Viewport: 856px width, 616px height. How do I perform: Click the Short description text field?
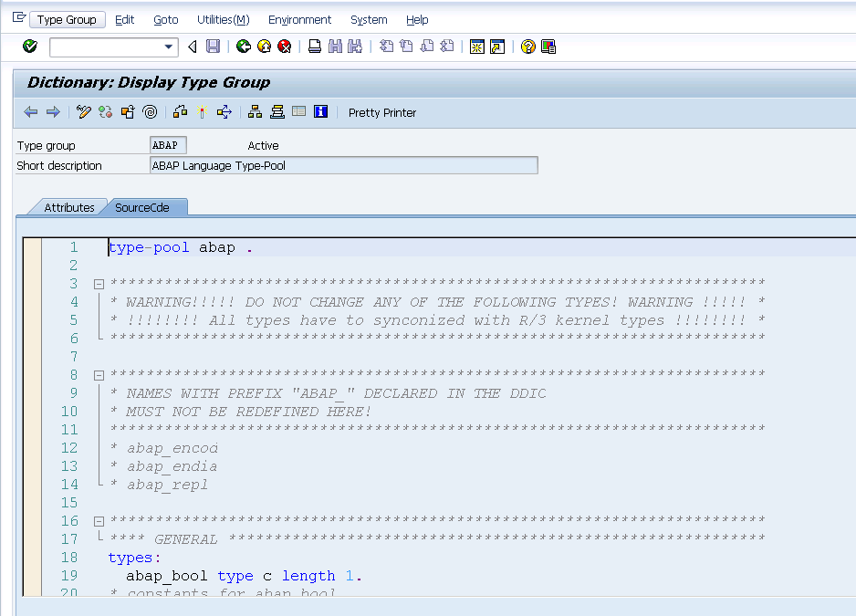coord(344,165)
